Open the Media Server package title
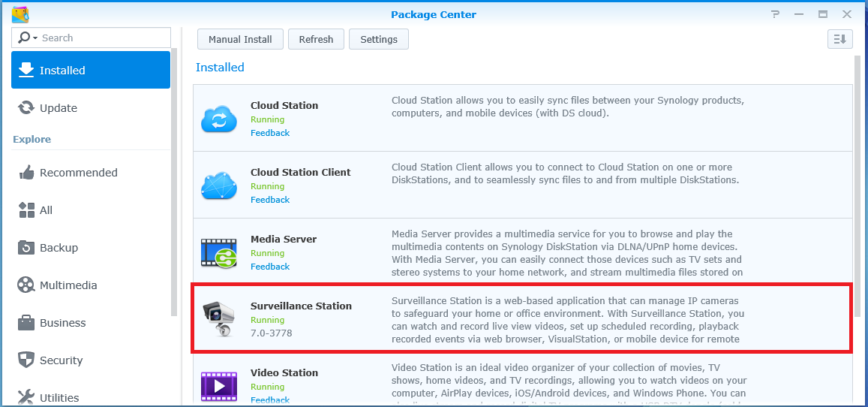 click(284, 240)
